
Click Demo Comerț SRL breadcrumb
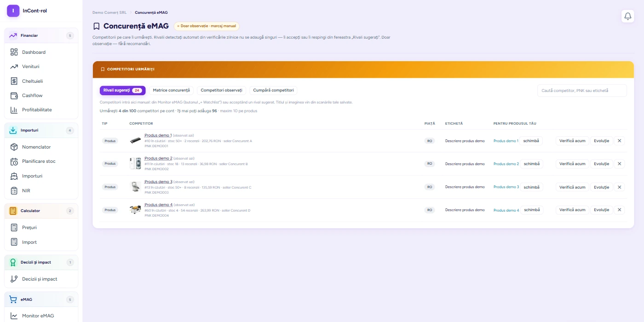109,12
